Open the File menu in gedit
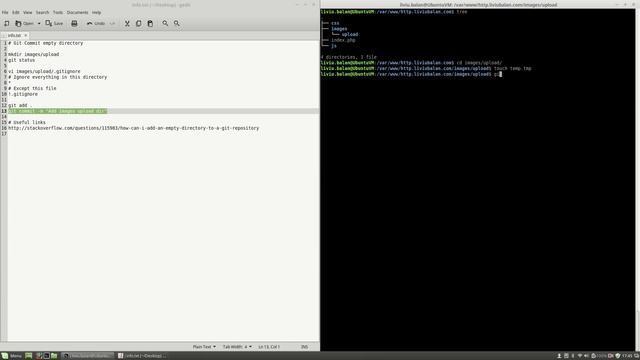Viewport: 640px width, 360px height. pos(5,13)
